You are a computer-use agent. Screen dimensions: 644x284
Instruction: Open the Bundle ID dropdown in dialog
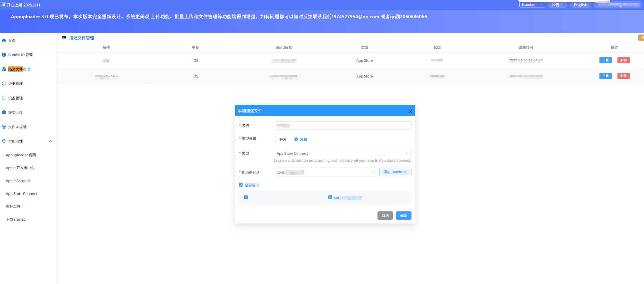[325, 172]
